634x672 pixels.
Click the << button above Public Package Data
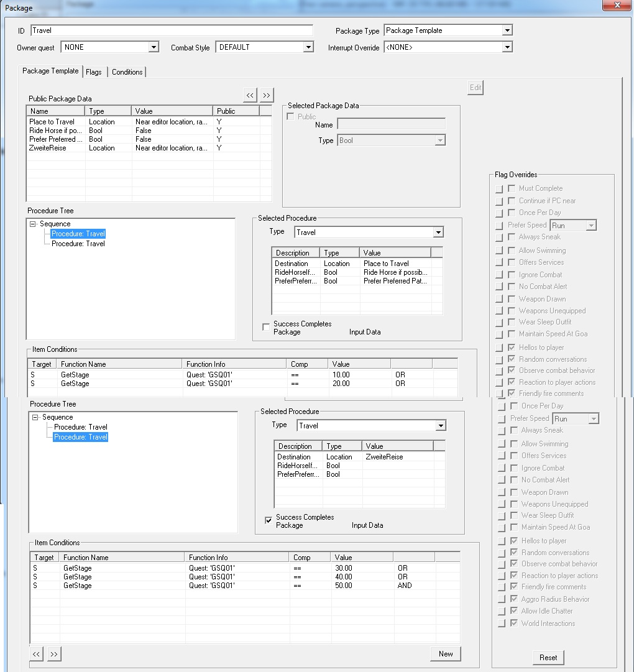tap(250, 95)
